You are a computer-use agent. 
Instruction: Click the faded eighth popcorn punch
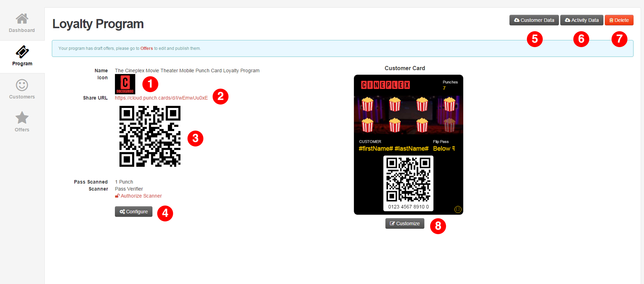(x=449, y=125)
